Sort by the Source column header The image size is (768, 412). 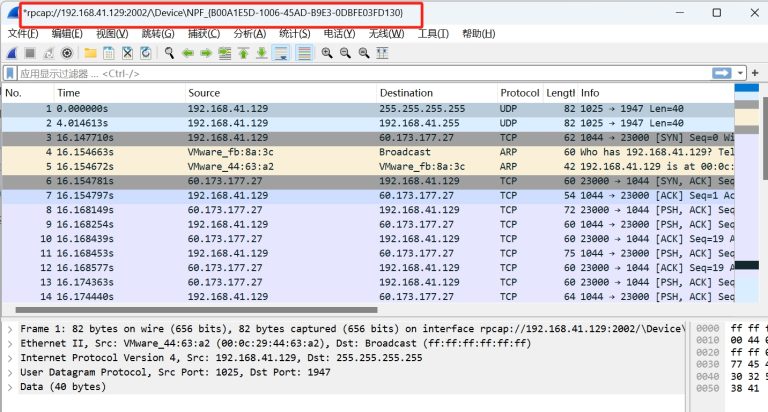point(281,93)
